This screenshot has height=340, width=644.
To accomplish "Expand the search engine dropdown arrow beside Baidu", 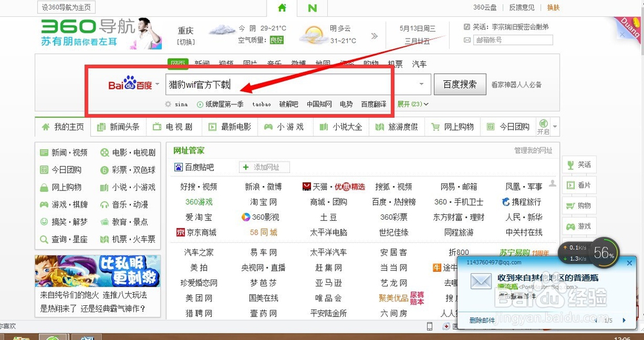I will click(x=157, y=84).
